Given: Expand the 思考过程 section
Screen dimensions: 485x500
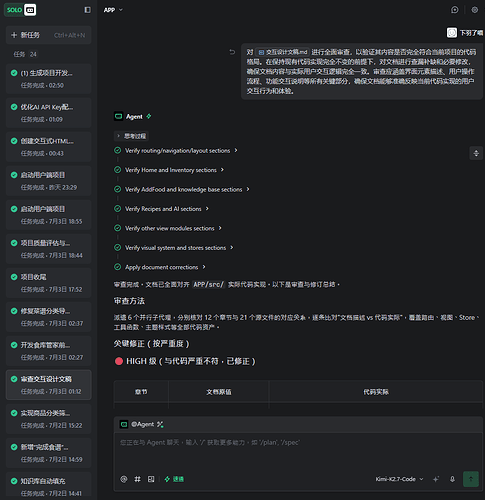Looking at the screenshot, I should coord(131,136).
